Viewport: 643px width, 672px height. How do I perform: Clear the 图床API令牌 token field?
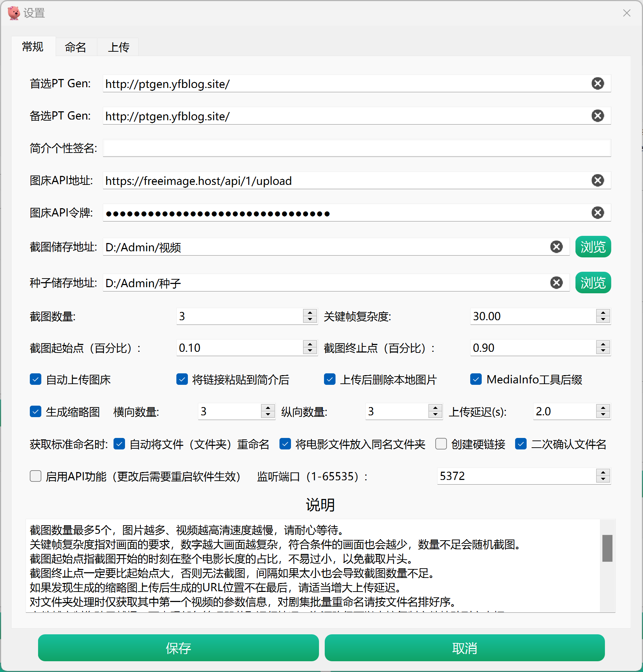click(597, 213)
